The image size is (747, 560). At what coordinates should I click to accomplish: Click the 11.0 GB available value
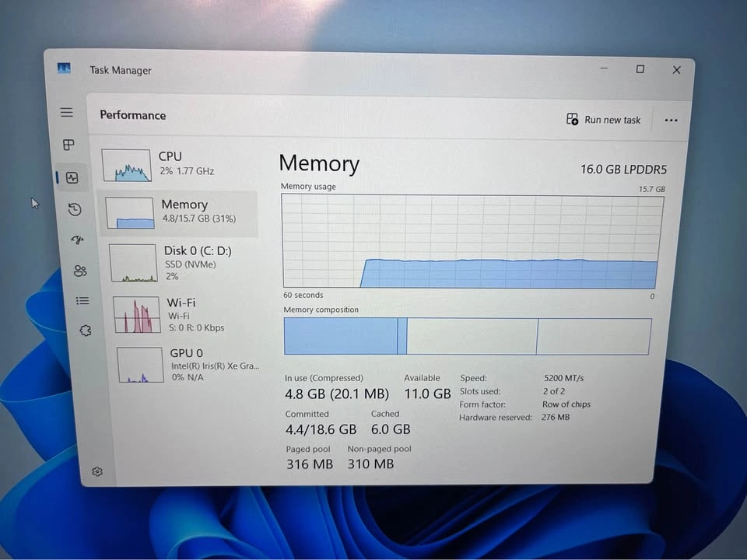click(427, 394)
